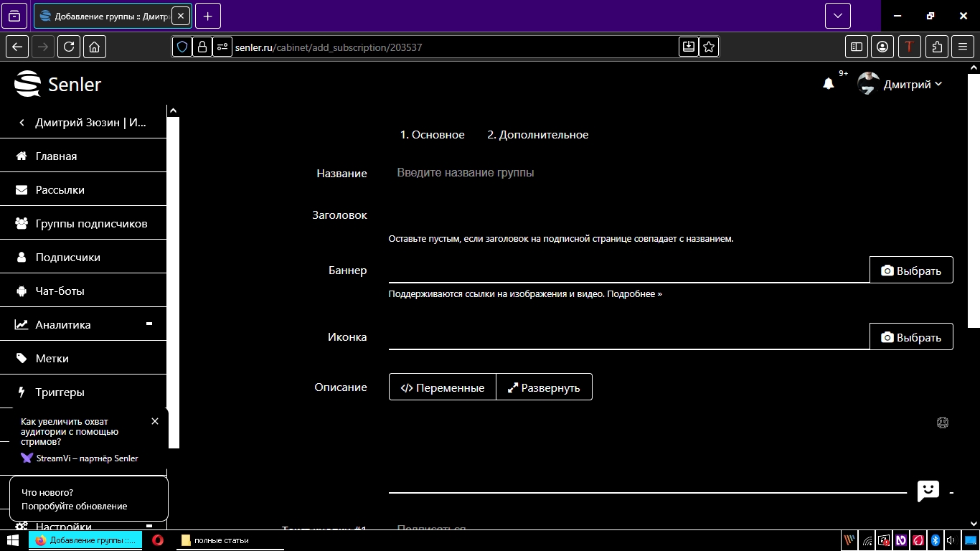Switch to the 2. Дополнительное tab

(x=537, y=135)
